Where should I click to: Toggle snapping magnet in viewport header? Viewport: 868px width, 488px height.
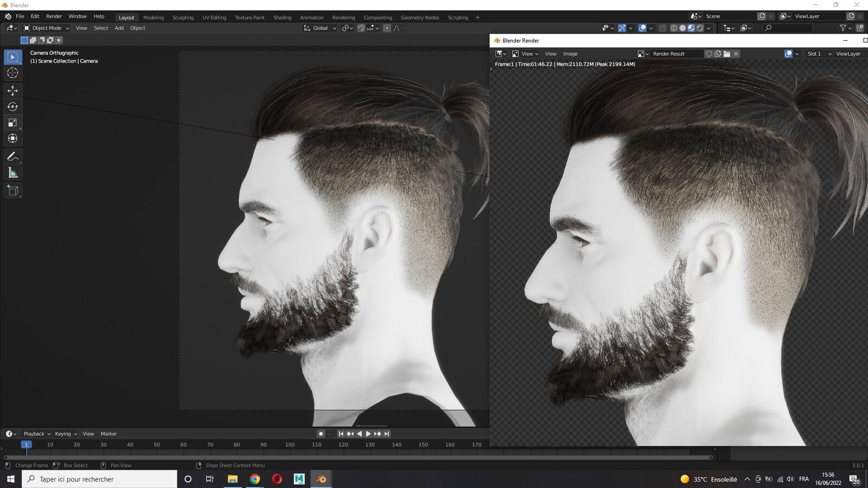(361, 28)
